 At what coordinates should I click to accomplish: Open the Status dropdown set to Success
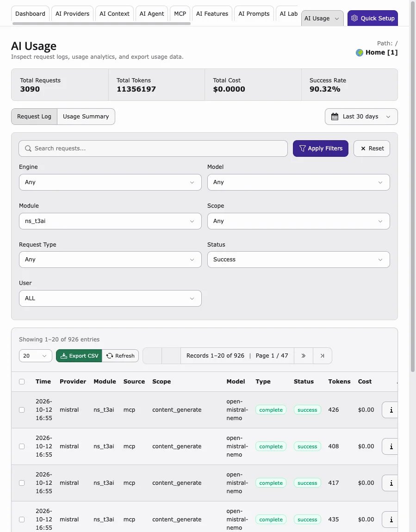tap(298, 260)
